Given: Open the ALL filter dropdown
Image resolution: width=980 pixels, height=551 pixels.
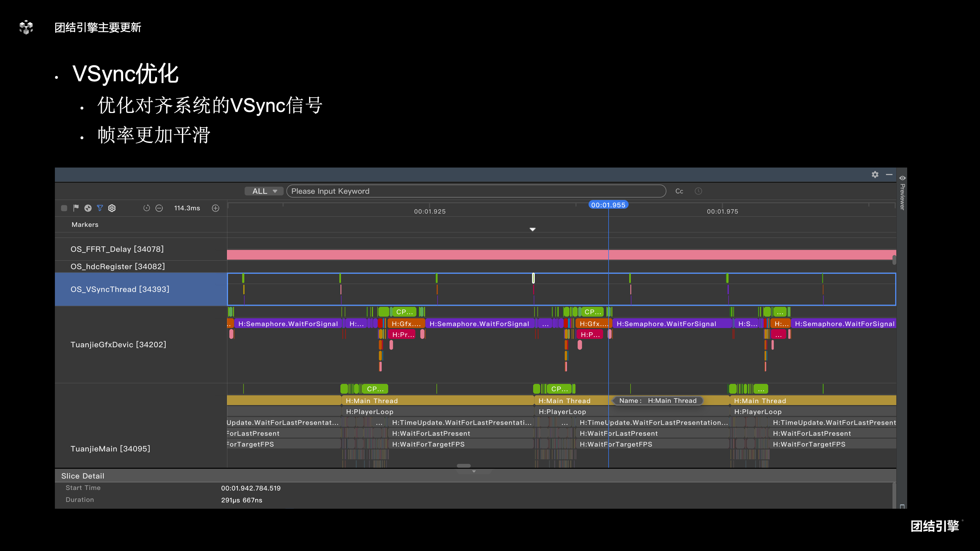Looking at the screenshot, I should coord(264,191).
